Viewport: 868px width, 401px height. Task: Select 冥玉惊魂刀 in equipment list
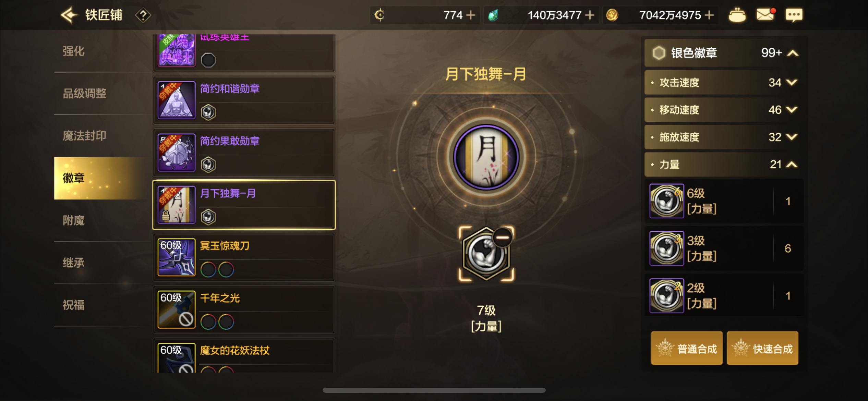[244, 257]
